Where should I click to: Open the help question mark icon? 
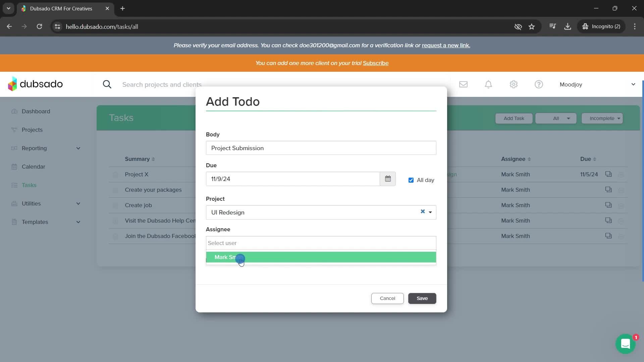click(x=539, y=84)
